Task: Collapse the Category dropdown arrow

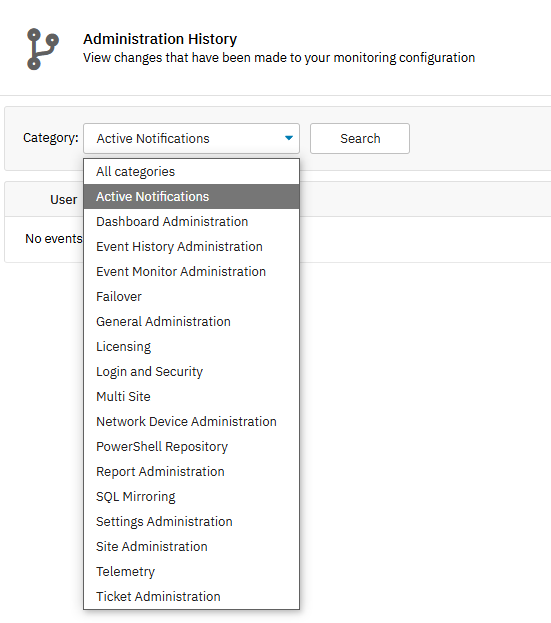Action: (289, 138)
